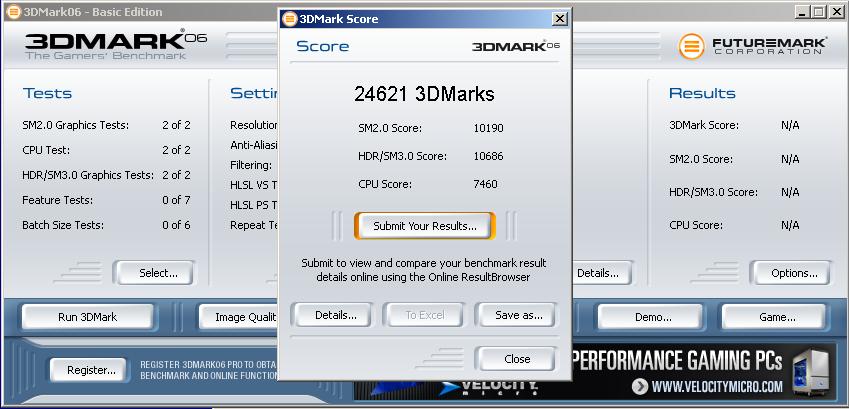Screen dimensions: 849x409
Task: Click the Tests section heading
Action: (47, 93)
